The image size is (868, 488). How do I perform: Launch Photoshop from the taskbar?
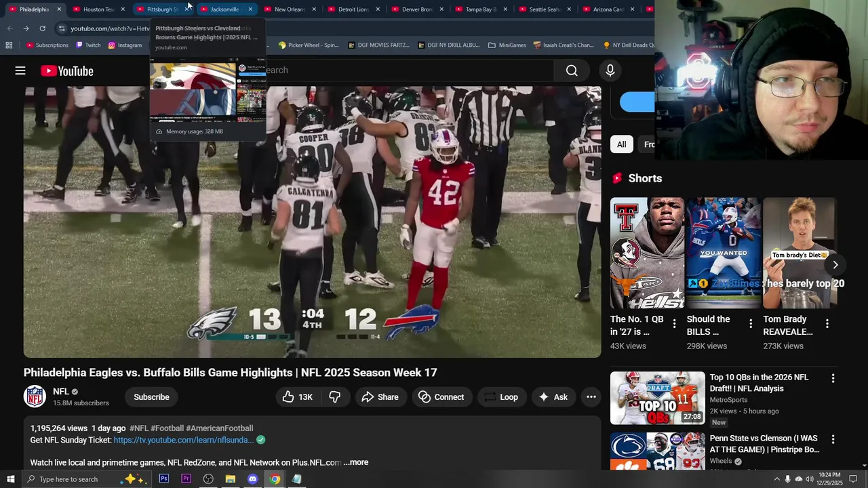pyautogui.click(x=164, y=479)
